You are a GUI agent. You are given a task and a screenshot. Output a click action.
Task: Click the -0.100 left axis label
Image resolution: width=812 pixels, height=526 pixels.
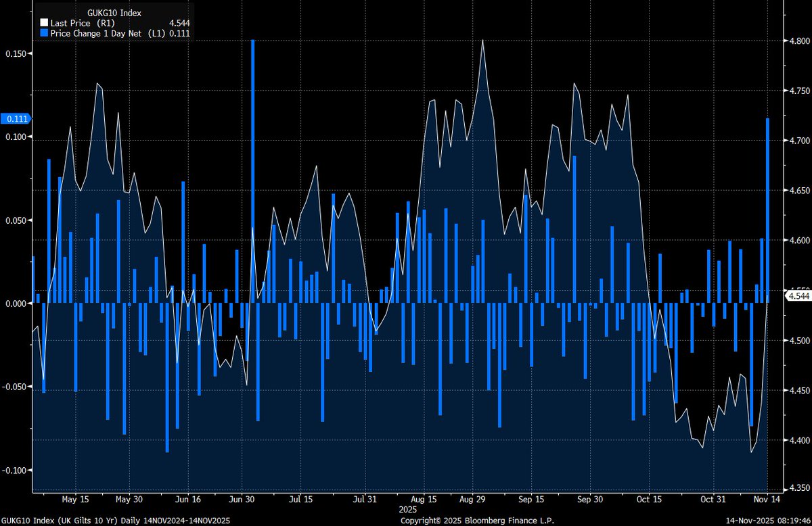click(x=15, y=470)
